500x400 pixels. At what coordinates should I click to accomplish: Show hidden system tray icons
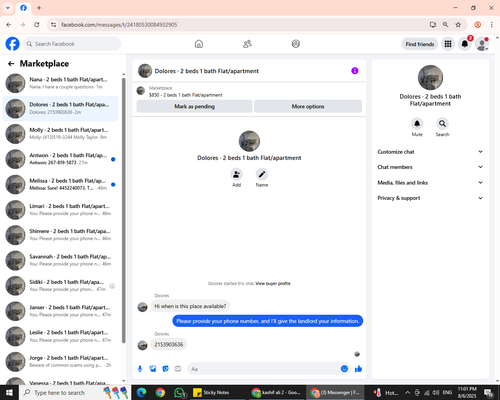pyautogui.click(x=407, y=393)
